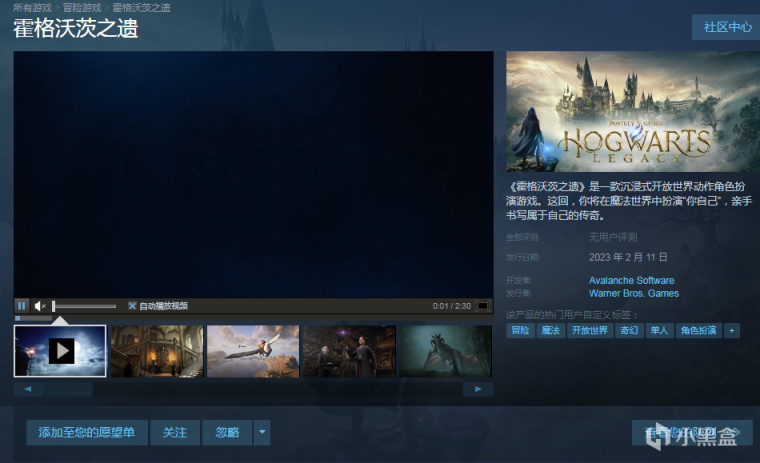This screenshot has height=463, width=760.
Task: Click 添加至您的愿望单 button
Action: point(86,432)
